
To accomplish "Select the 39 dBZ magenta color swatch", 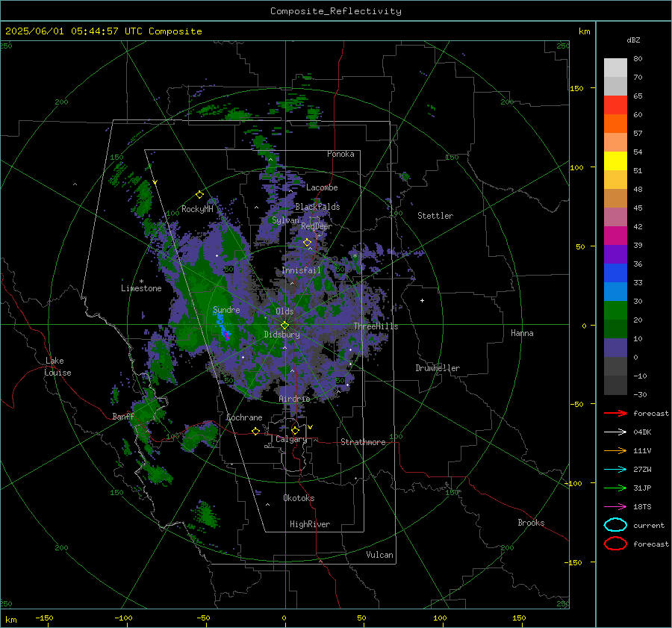I will pos(615,235).
